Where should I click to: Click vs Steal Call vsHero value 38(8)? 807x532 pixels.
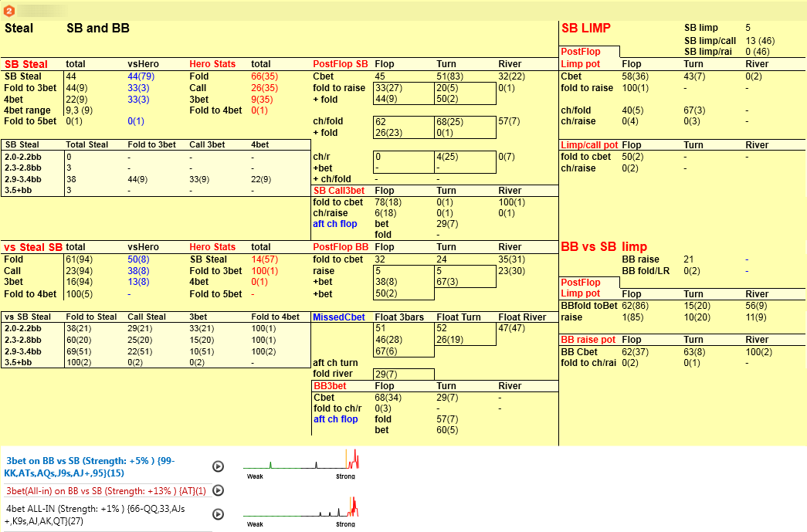138,270
